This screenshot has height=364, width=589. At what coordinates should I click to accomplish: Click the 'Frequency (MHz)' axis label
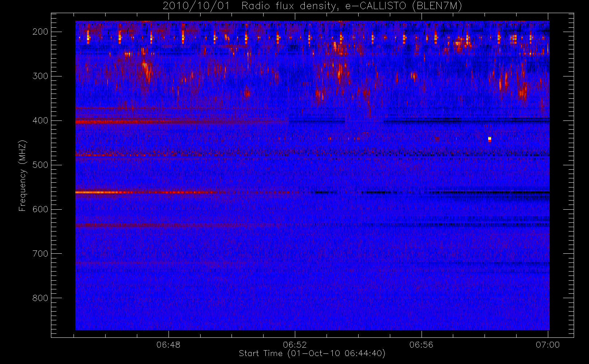tap(23, 175)
